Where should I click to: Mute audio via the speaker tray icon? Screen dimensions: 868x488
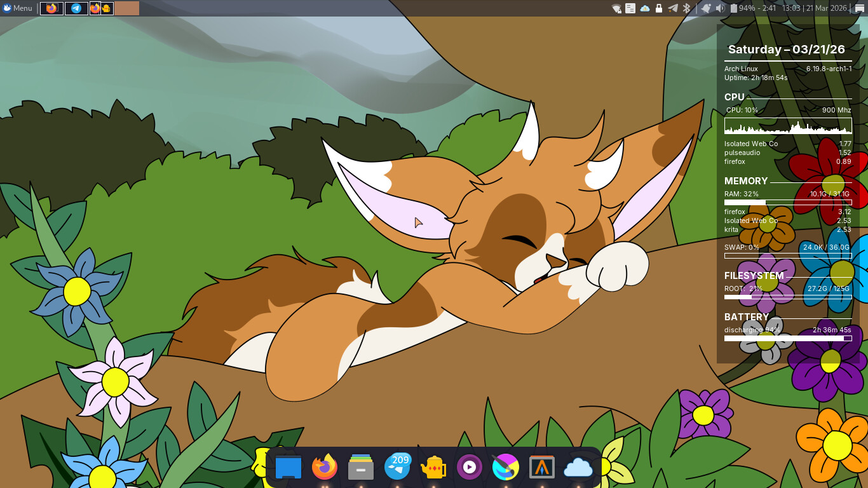pos(720,8)
